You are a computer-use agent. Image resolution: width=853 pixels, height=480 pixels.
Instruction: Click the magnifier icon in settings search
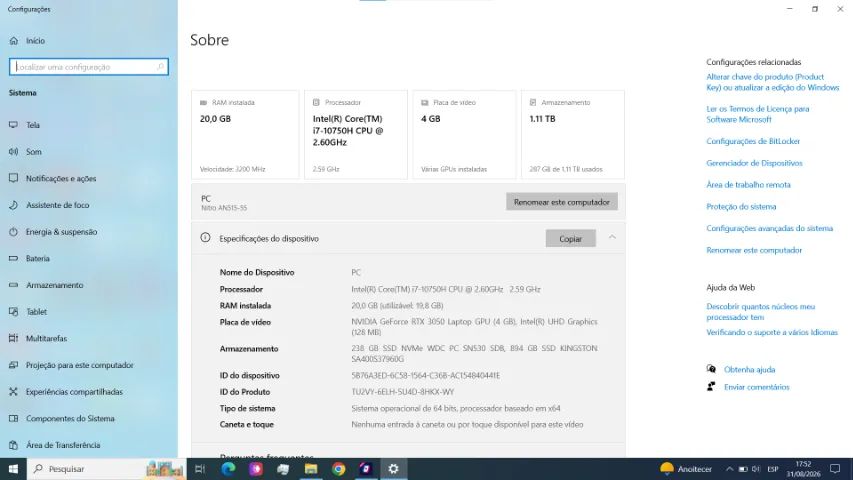click(160, 67)
